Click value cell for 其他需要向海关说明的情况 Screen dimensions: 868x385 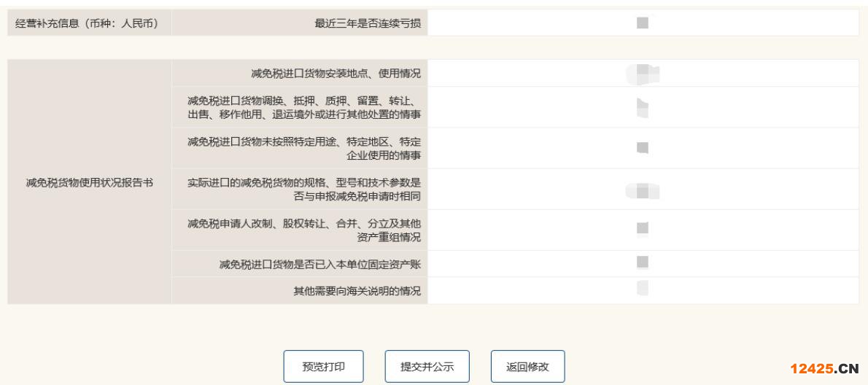point(643,290)
